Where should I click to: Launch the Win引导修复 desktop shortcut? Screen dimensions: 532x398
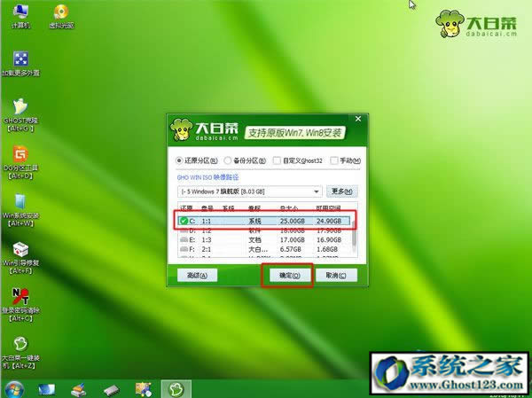tap(19, 250)
